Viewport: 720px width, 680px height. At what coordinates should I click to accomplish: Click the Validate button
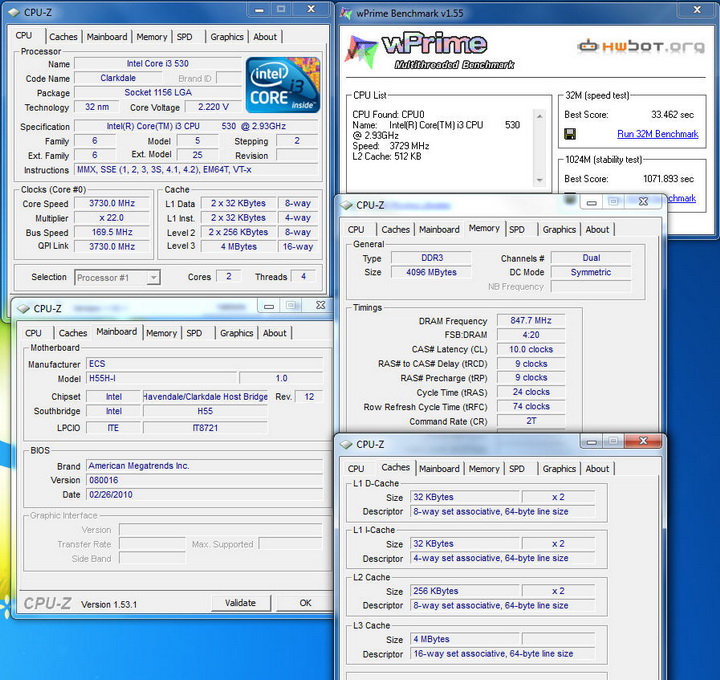click(241, 603)
